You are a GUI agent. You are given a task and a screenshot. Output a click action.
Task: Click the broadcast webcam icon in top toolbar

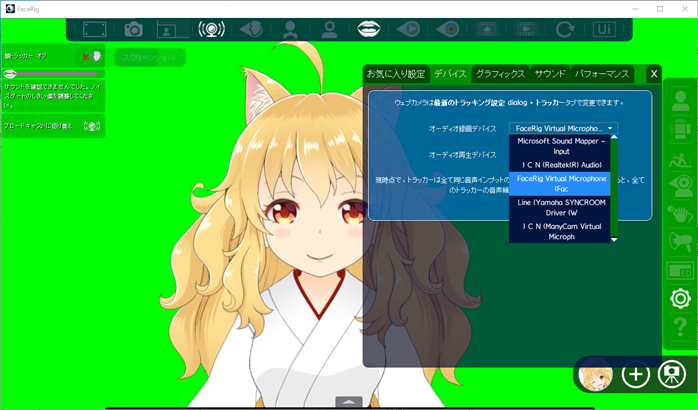click(x=211, y=29)
